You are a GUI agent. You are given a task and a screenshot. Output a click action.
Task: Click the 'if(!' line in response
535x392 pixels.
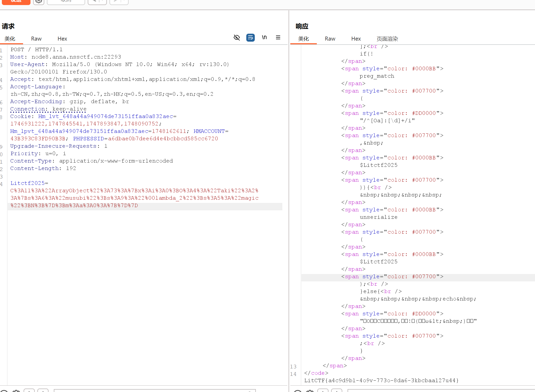366,54
